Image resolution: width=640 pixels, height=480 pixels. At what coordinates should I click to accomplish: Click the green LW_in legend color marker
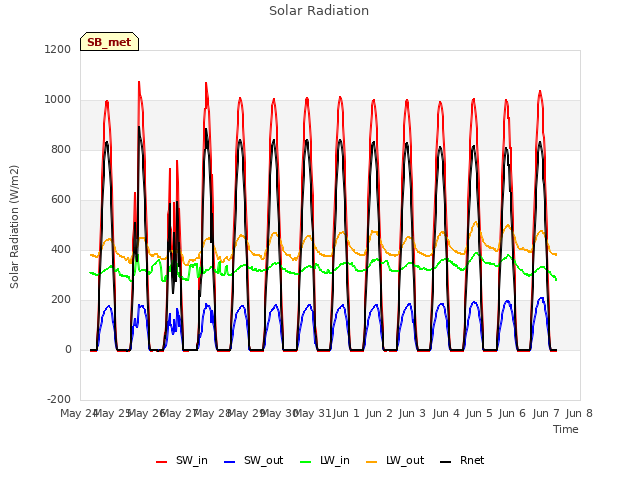(306, 462)
